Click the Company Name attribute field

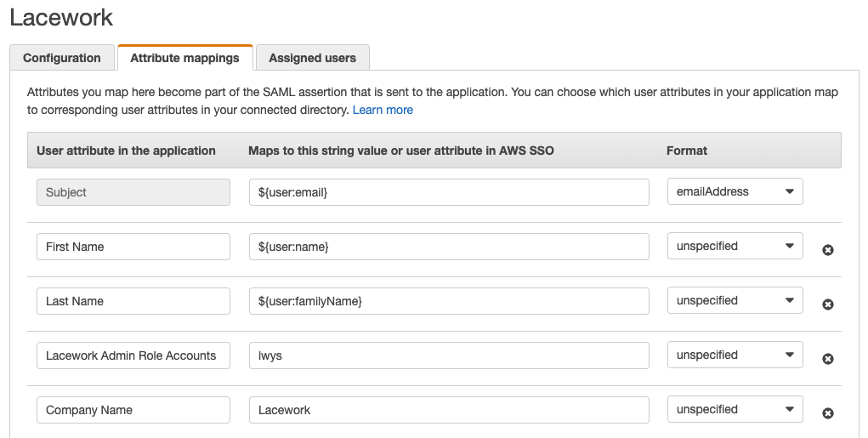tap(133, 410)
